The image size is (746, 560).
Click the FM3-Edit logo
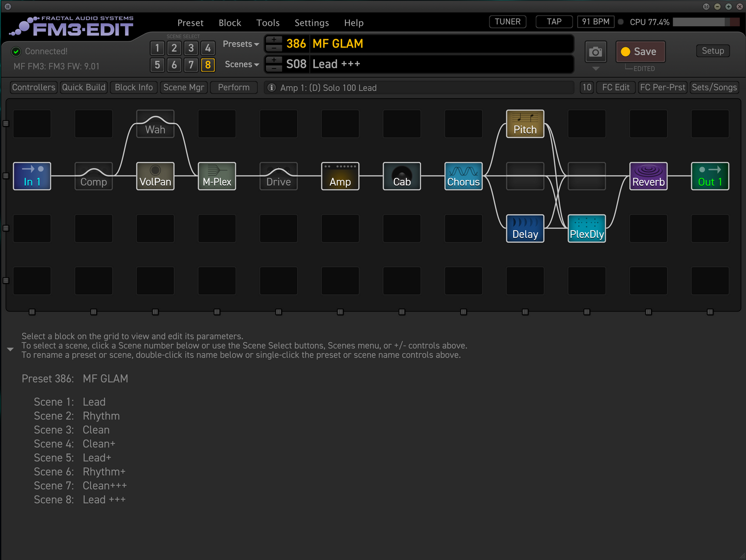pos(72,27)
